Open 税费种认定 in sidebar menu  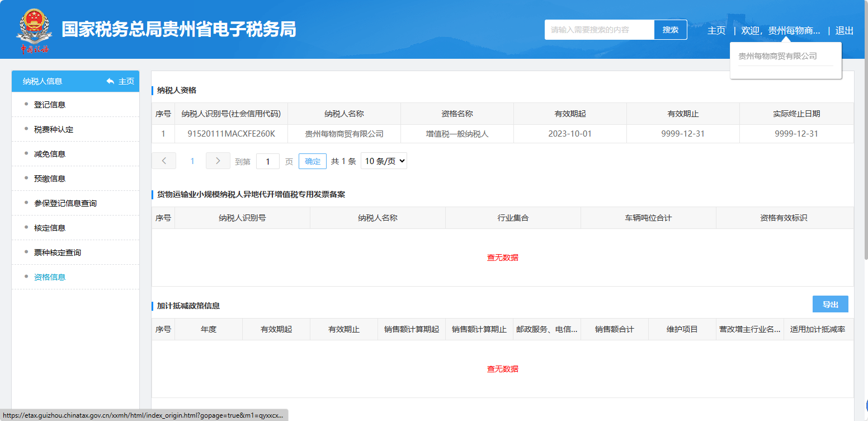pyautogui.click(x=54, y=129)
